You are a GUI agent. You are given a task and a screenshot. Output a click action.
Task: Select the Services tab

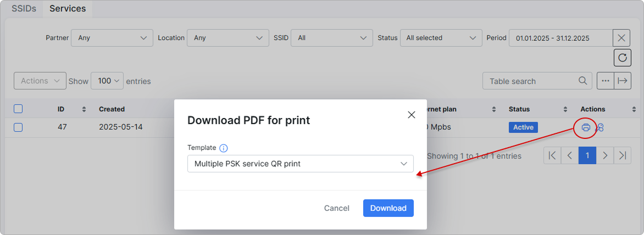pos(68,9)
